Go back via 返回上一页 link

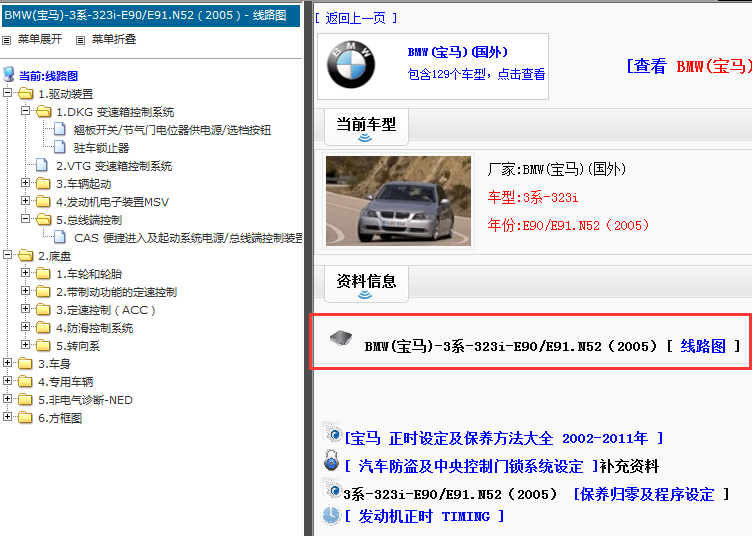pos(356,18)
